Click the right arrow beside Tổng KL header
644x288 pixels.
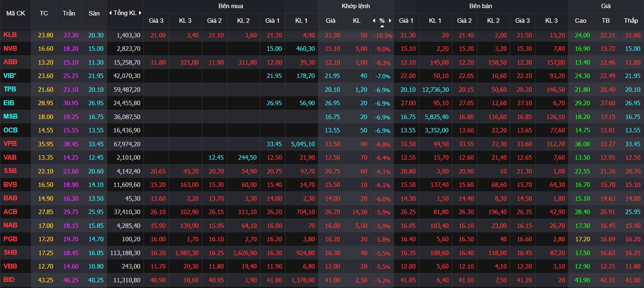pyautogui.click(x=140, y=13)
